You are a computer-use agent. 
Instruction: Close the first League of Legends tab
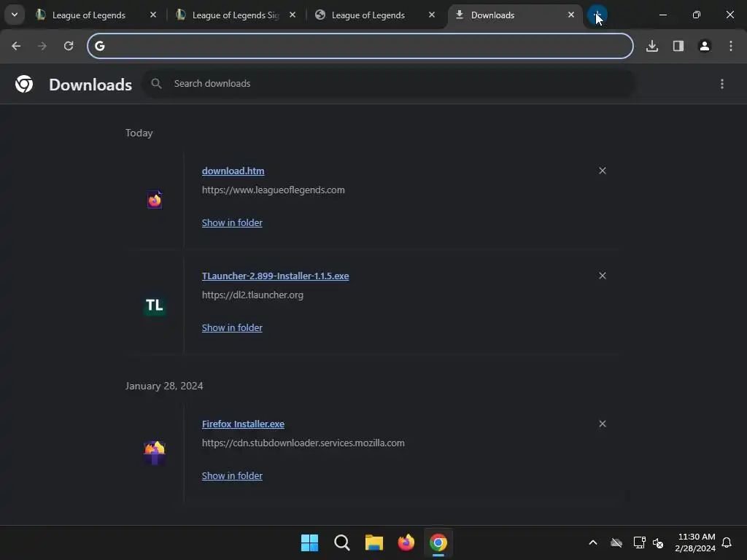click(153, 15)
